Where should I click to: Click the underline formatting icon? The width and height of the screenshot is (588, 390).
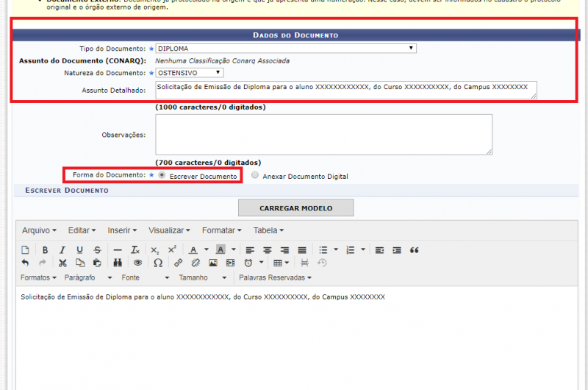(80, 250)
